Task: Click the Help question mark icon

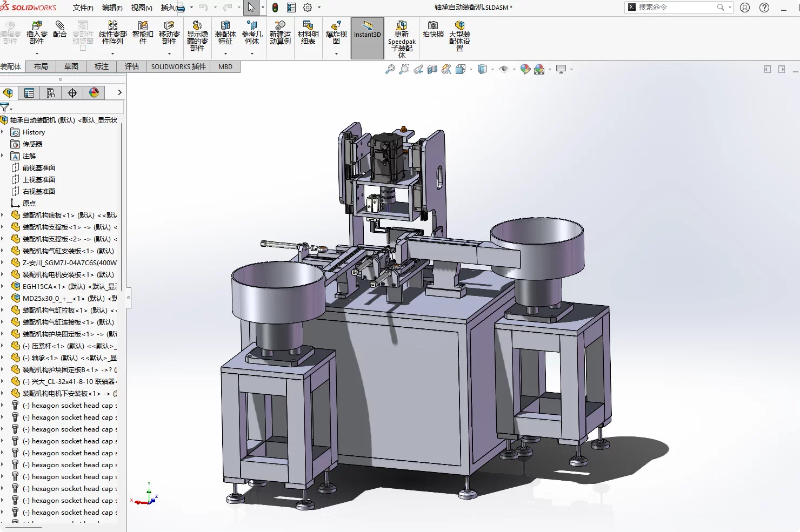Action: tap(764, 8)
